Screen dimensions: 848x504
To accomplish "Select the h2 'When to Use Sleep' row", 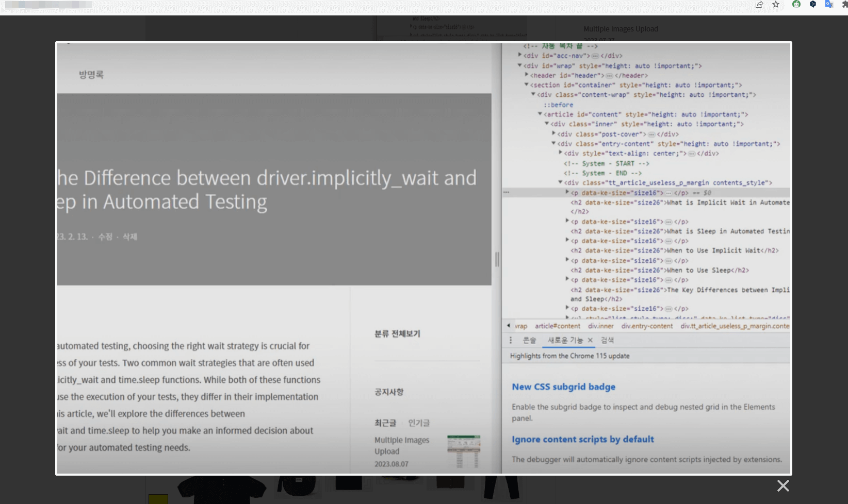I will [660, 270].
